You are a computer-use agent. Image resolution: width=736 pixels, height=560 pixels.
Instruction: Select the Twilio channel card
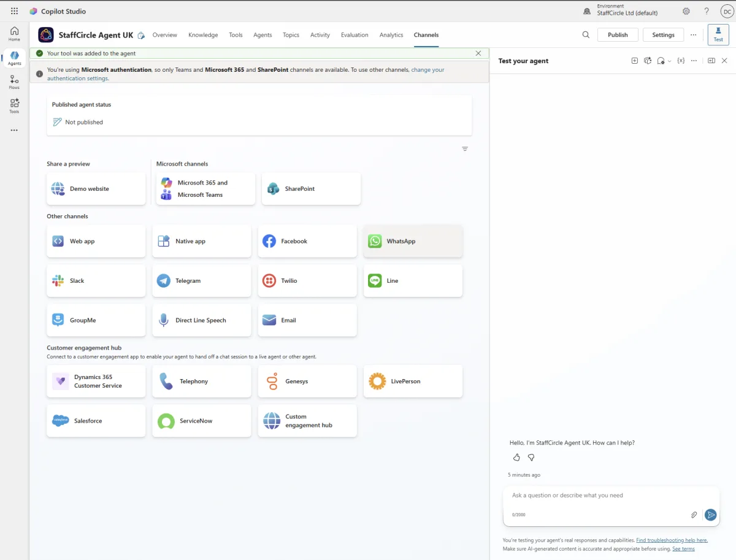tap(307, 281)
